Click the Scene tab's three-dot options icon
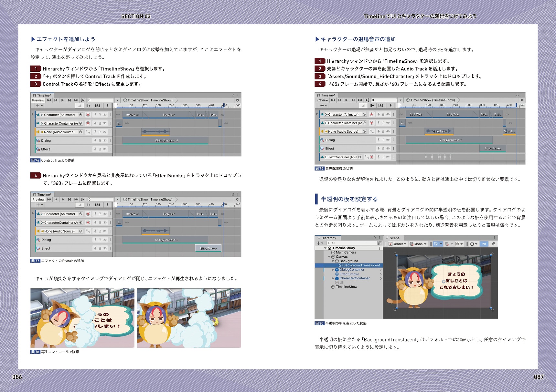 [x=494, y=238]
